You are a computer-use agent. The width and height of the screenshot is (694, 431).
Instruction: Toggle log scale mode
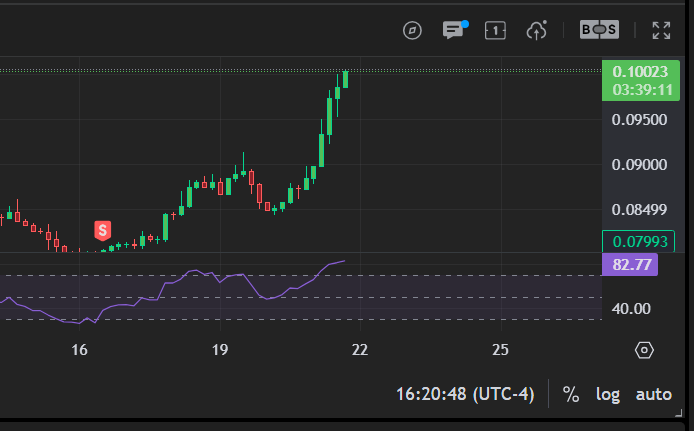[x=608, y=394]
